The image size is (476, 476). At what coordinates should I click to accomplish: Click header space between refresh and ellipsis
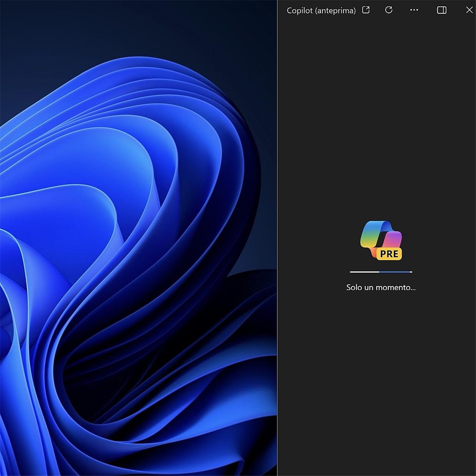401,10
